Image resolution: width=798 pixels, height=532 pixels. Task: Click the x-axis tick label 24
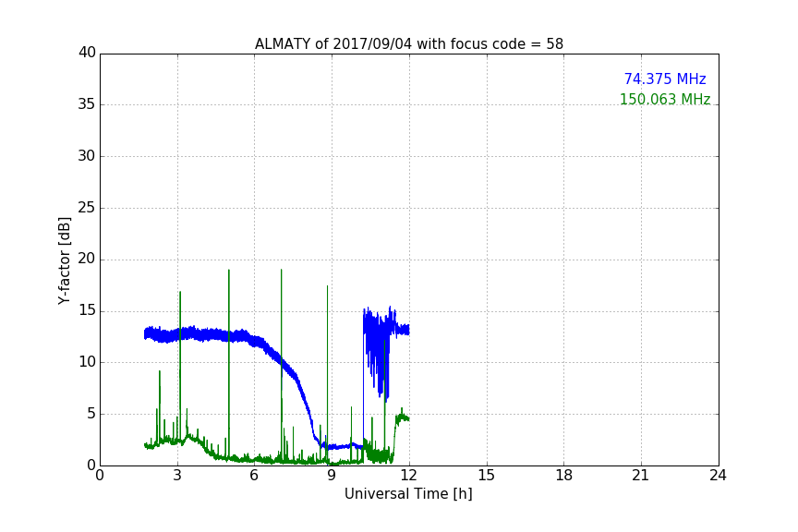pos(718,476)
